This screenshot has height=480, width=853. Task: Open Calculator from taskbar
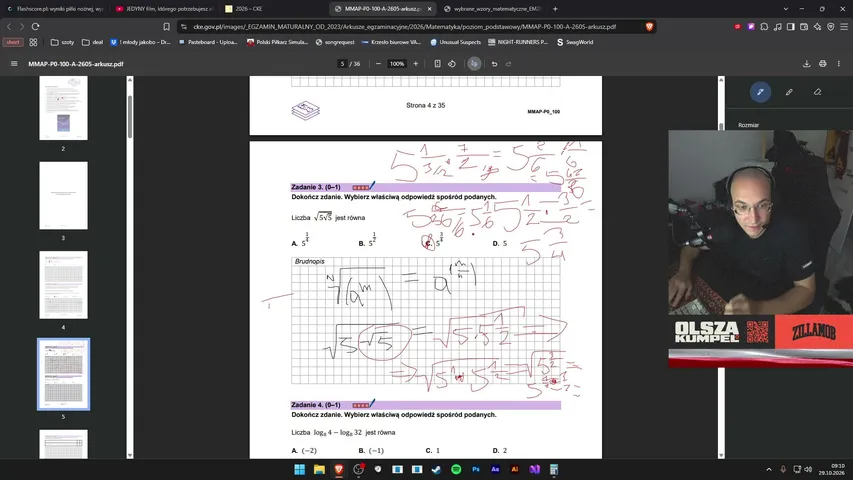(x=554, y=469)
